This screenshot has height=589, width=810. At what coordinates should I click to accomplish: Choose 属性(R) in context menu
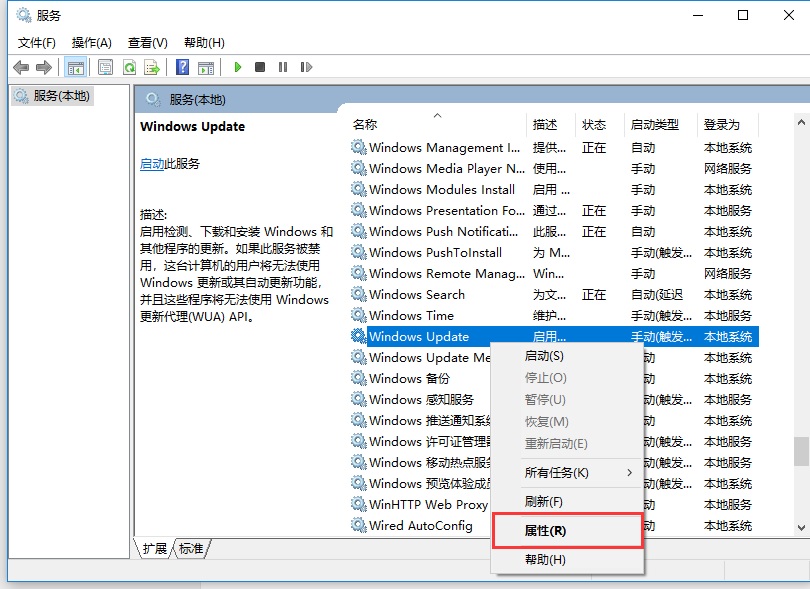pyautogui.click(x=567, y=531)
